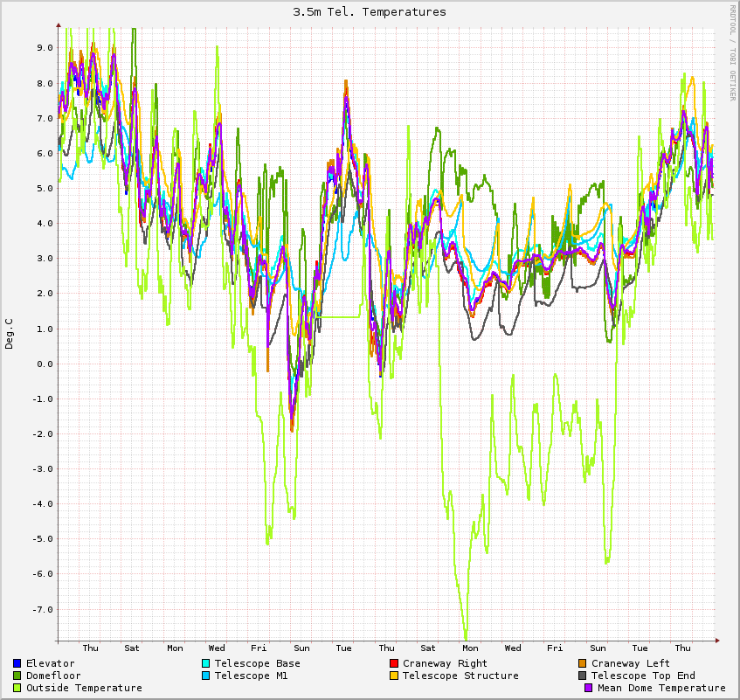Click the gray Telescope Top End swatch
The height and width of the screenshot is (700, 740).
pyautogui.click(x=583, y=676)
